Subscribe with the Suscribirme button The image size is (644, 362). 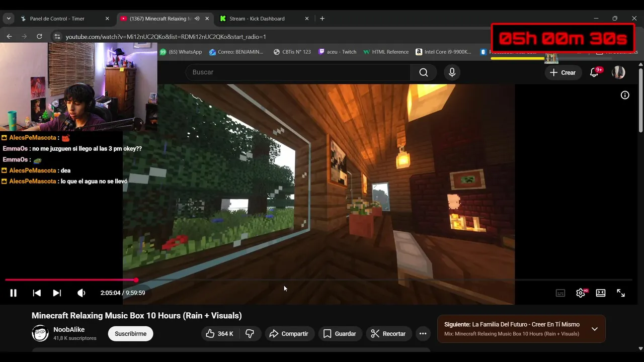(x=131, y=334)
